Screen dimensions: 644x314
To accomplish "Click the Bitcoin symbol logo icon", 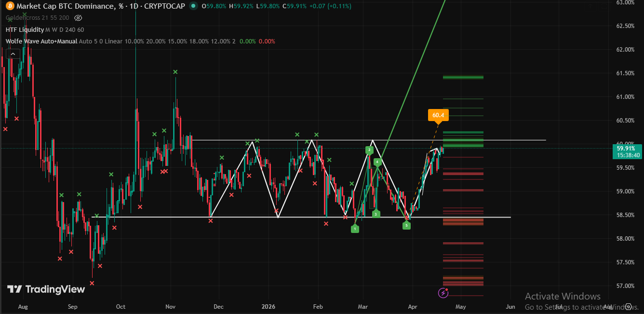I will point(10,6).
